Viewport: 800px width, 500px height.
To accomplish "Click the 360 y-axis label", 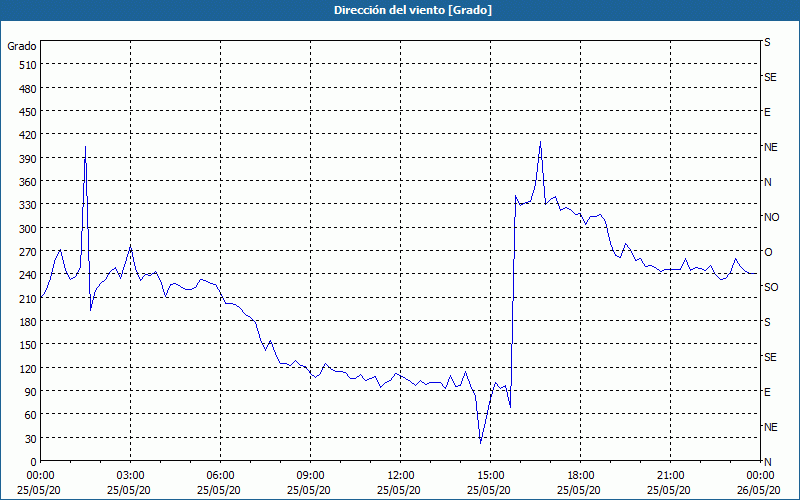I will [28, 182].
